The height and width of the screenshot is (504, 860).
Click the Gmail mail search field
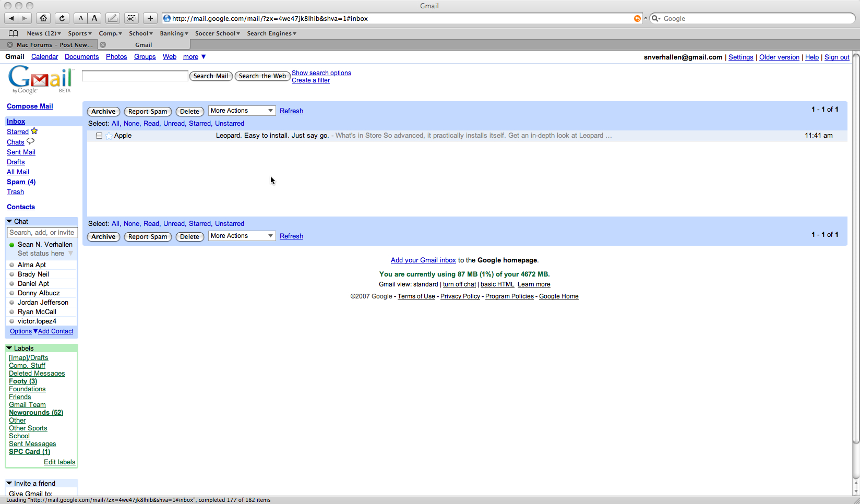(x=135, y=76)
